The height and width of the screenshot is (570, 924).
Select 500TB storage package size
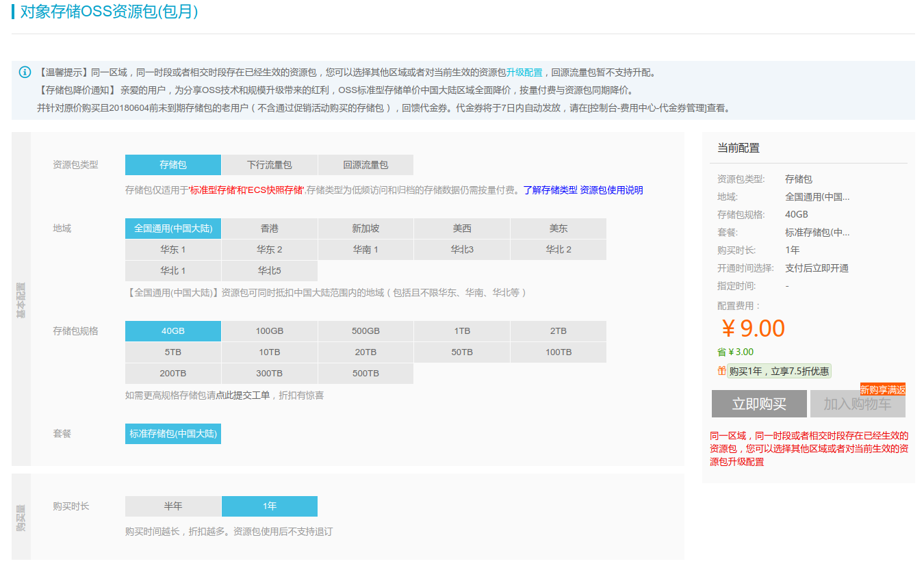point(365,374)
